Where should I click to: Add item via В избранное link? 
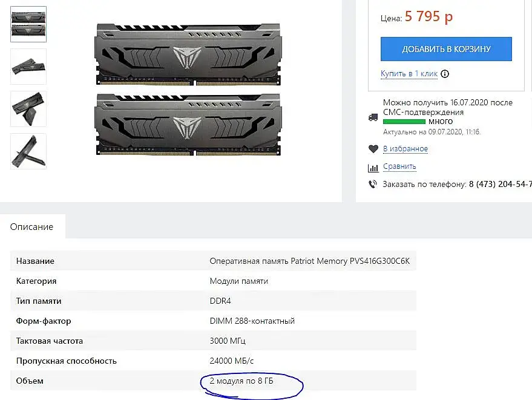[406, 149]
